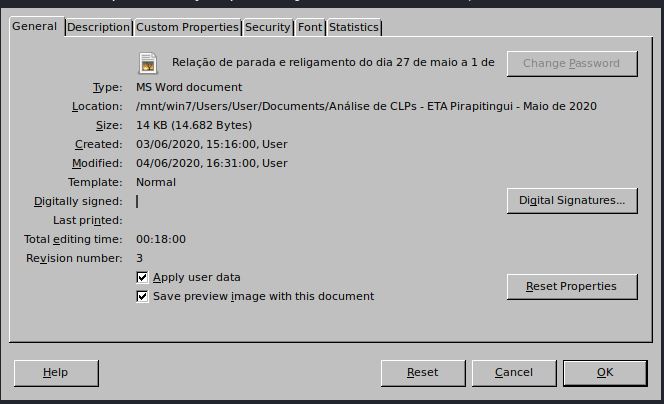Viewport: 664px width, 404px height.
Task: Toggle the Apply user data checkbox
Action: (142, 277)
